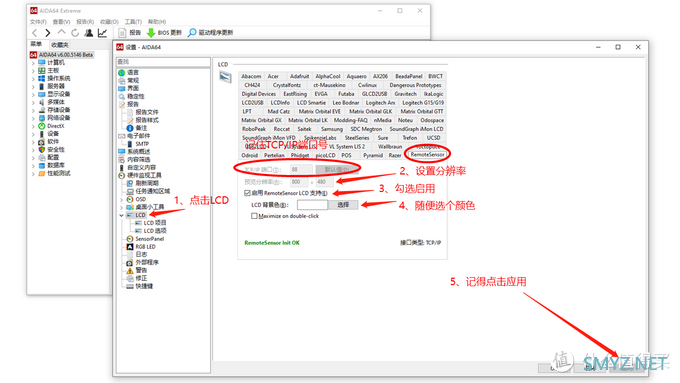Click the green BIOS 更新 arrow icon

tap(151, 33)
